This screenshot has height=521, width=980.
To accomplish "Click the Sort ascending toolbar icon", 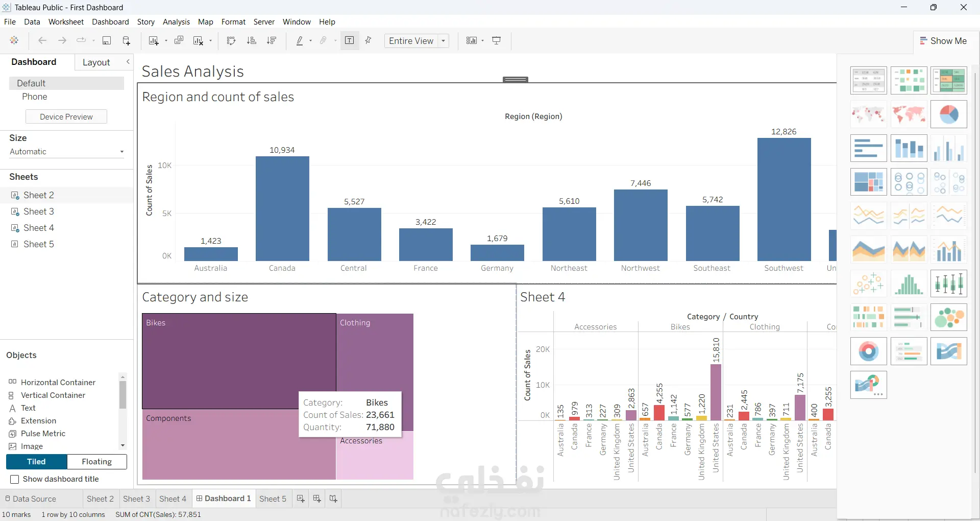I will [251, 41].
